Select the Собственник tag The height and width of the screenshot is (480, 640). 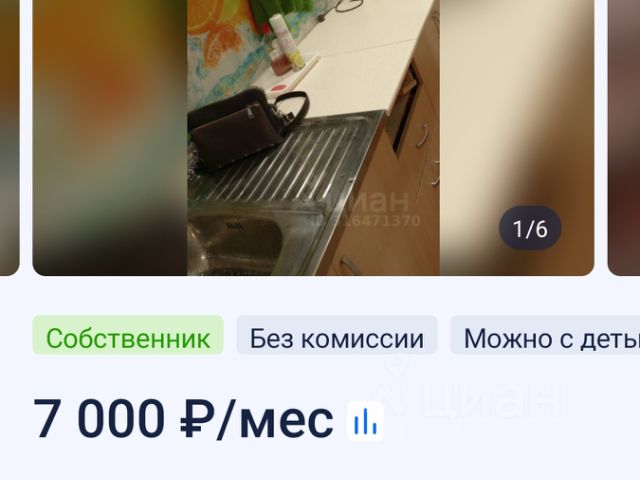click(x=128, y=335)
